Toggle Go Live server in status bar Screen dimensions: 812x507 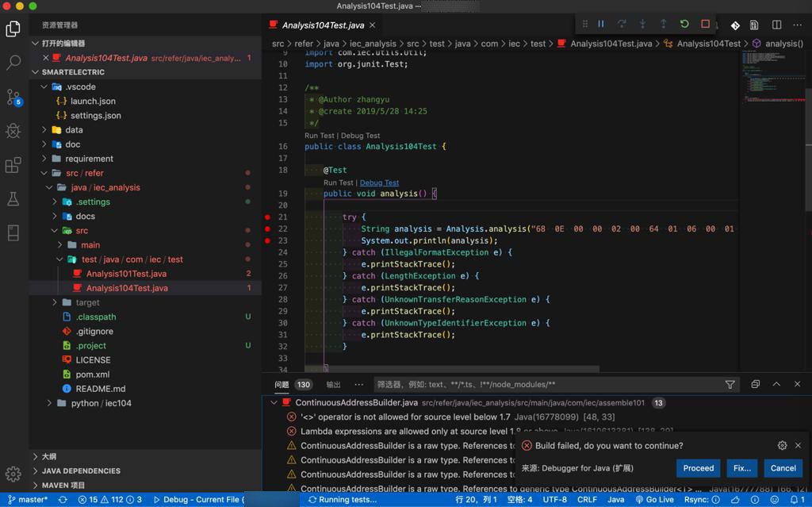click(654, 500)
